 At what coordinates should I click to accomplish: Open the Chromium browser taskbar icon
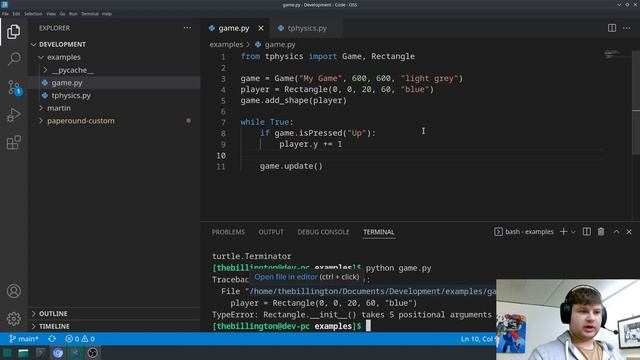(x=58, y=353)
